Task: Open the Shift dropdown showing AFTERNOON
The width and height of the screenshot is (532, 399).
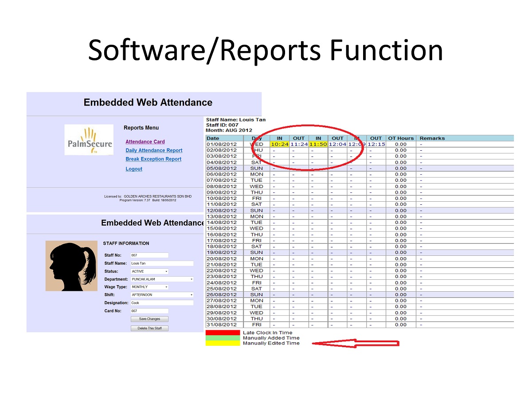Action: coord(162,295)
